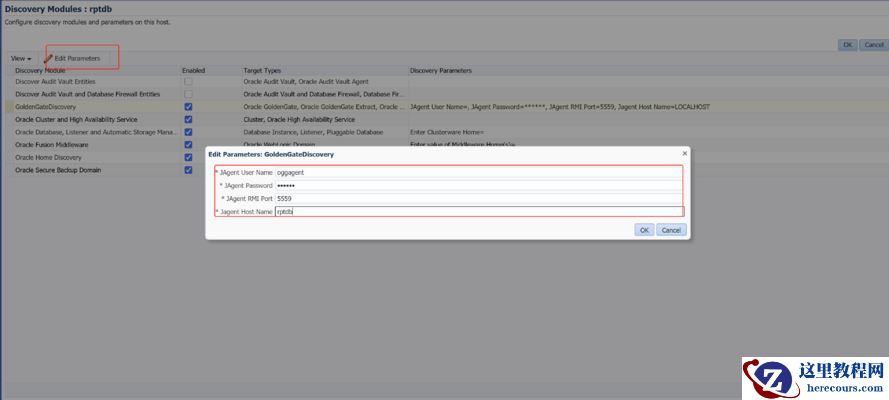Toggle Oracle Database, Listener and ASM checkbox
889x400 pixels.
[188, 132]
